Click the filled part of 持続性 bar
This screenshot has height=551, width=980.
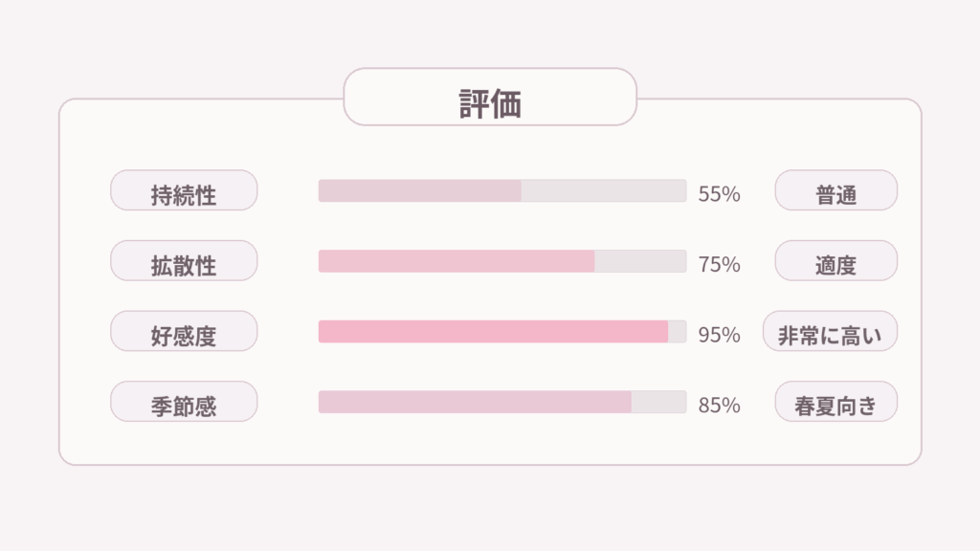(x=419, y=190)
